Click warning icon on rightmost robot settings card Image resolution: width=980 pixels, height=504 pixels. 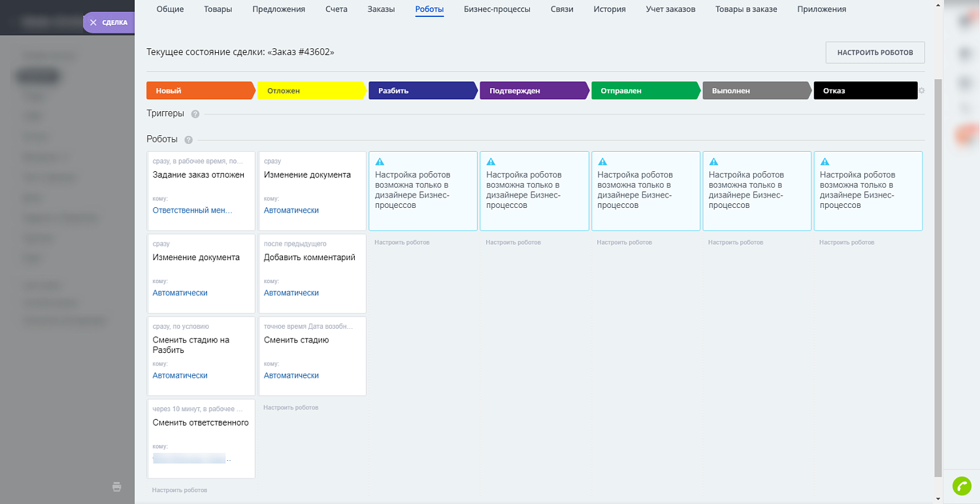(825, 161)
